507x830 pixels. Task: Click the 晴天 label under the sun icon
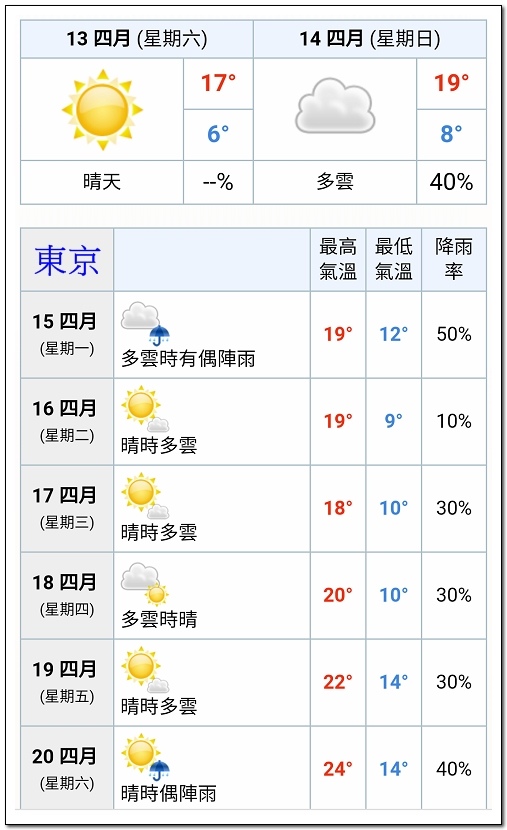click(102, 182)
